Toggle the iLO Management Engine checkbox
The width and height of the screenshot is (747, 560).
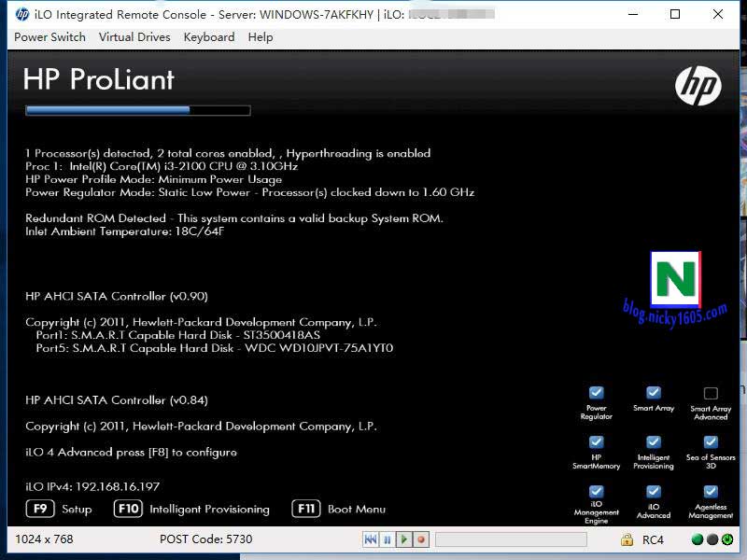click(597, 492)
